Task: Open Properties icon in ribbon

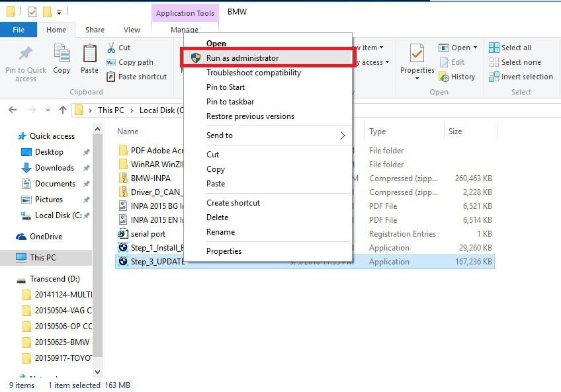Action: pos(417,54)
